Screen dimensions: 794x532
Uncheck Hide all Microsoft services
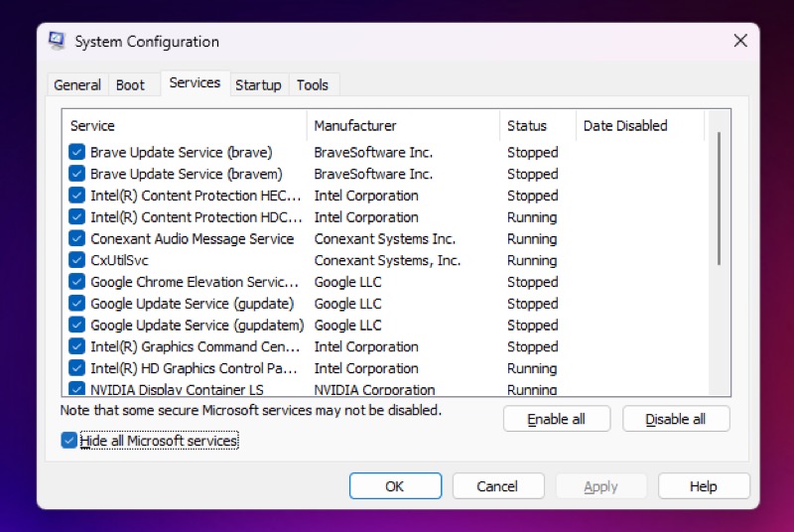click(x=69, y=441)
